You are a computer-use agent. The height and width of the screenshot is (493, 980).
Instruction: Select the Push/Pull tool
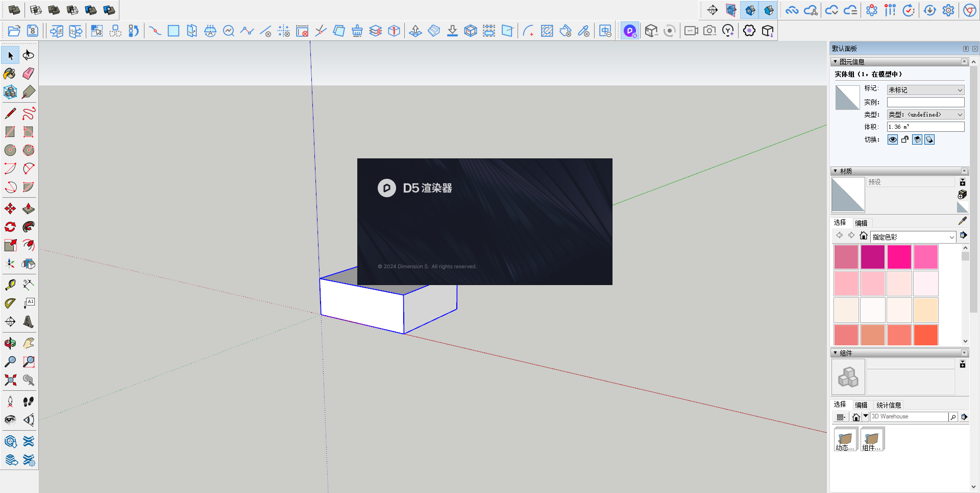pyautogui.click(x=29, y=208)
